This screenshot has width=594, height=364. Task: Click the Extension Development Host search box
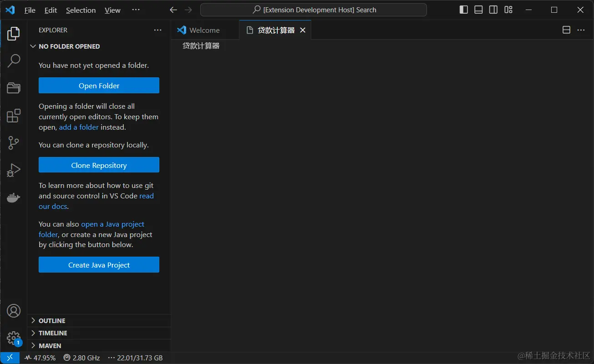(314, 10)
